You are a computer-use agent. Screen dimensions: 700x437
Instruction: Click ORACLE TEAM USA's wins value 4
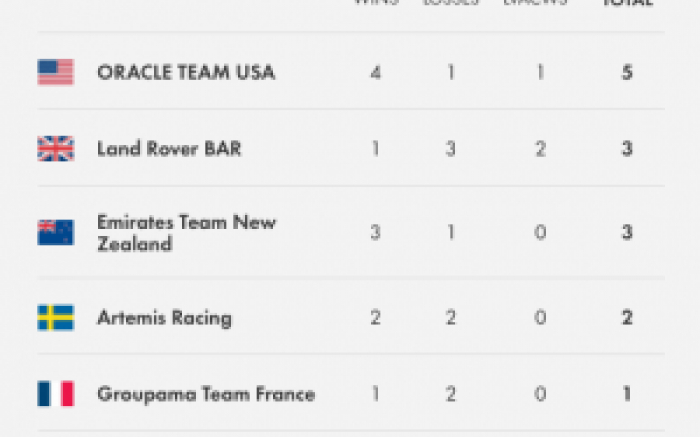[376, 72]
